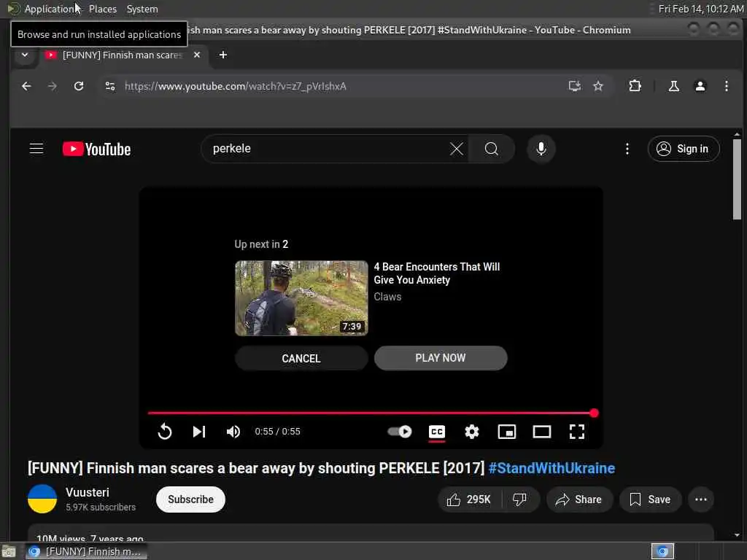Viewport: 747px width, 560px height.
Task: Activate the miniplayer icon
Action: point(507,432)
